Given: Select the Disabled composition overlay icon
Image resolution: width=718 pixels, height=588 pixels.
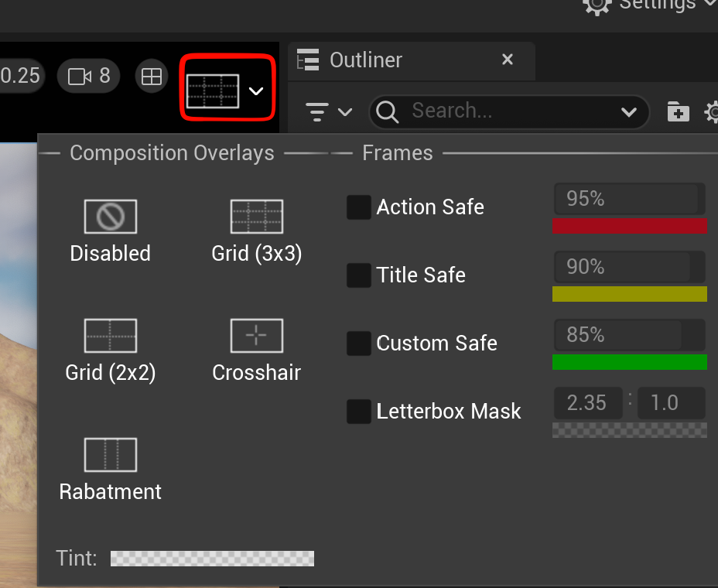Looking at the screenshot, I should pyautogui.click(x=110, y=217).
